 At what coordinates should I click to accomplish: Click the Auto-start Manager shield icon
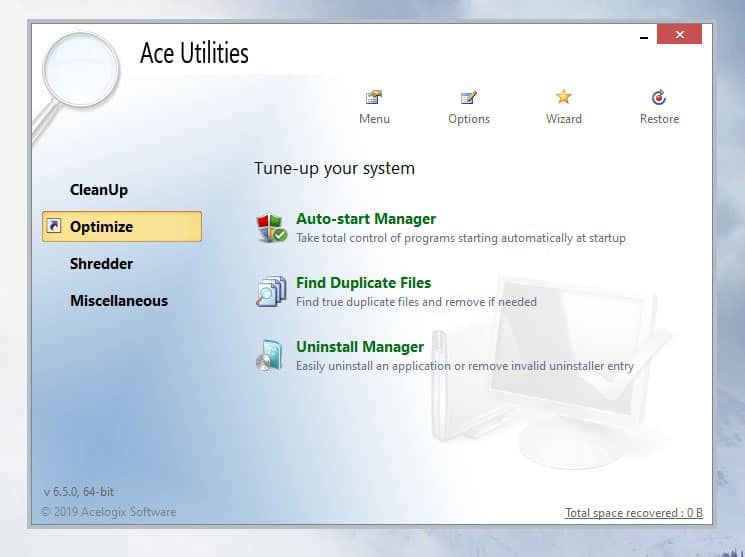[x=271, y=228]
